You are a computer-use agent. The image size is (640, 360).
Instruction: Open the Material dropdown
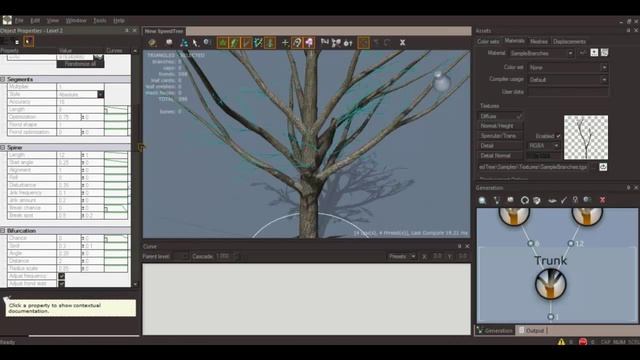tap(541, 53)
